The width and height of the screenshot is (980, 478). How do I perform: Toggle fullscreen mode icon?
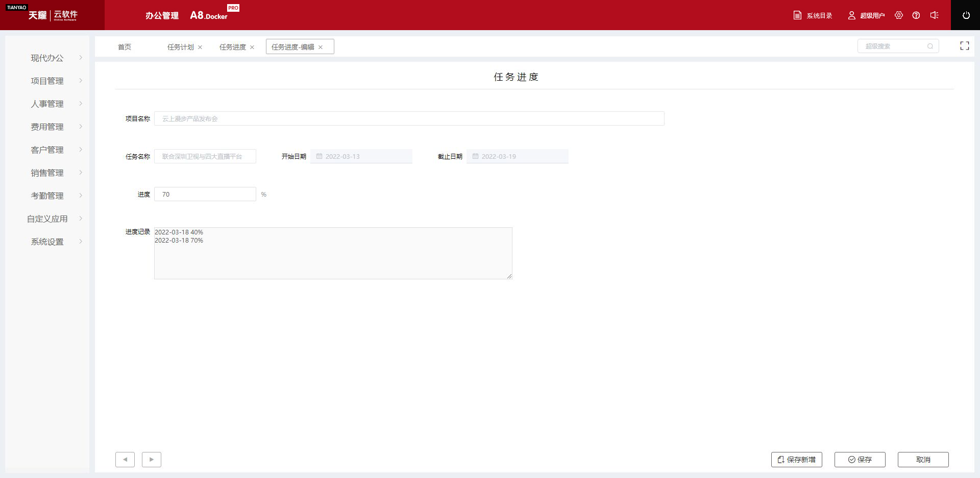point(964,46)
